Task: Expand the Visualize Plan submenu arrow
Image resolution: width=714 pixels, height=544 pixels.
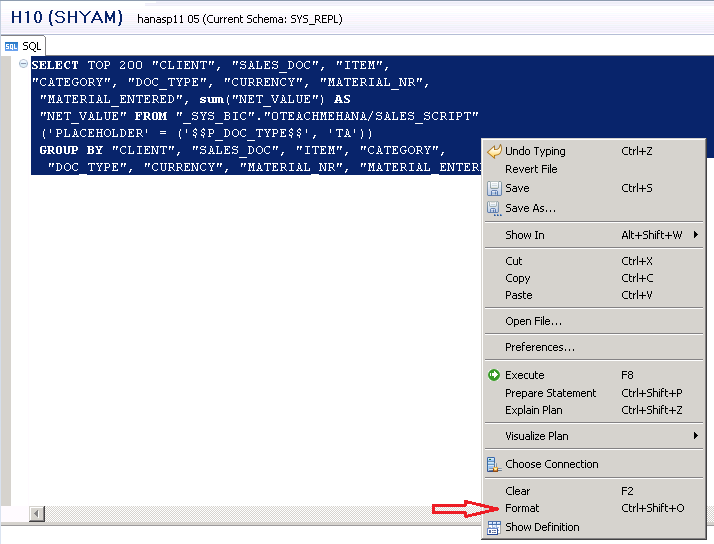Action: 696,436
